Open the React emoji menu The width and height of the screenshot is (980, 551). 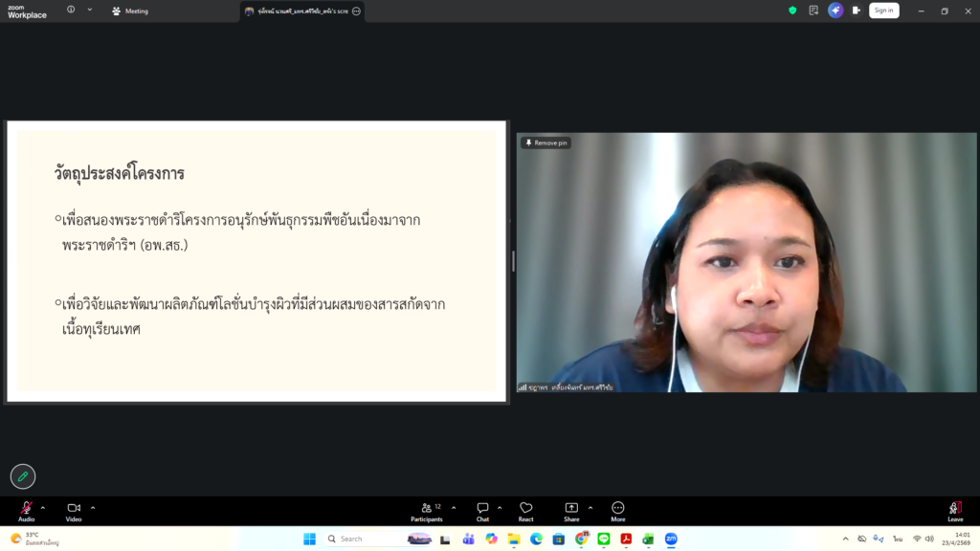[526, 511]
